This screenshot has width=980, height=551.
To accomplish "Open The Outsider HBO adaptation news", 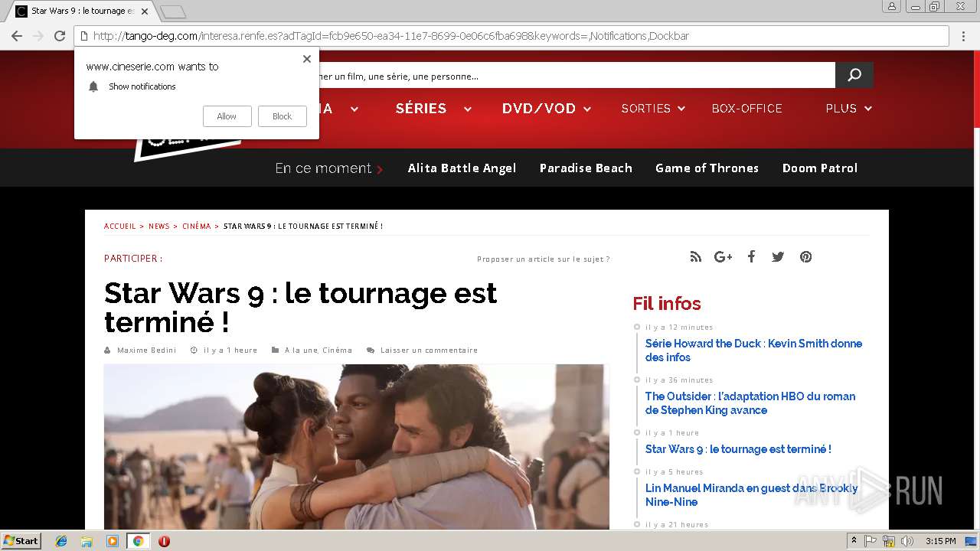I will pyautogui.click(x=750, y=403).
